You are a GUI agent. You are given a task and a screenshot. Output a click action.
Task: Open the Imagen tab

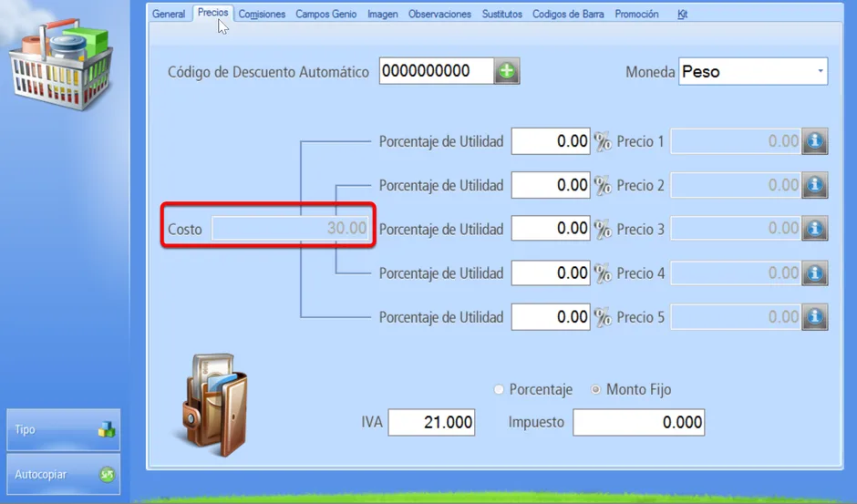[383, 15]
